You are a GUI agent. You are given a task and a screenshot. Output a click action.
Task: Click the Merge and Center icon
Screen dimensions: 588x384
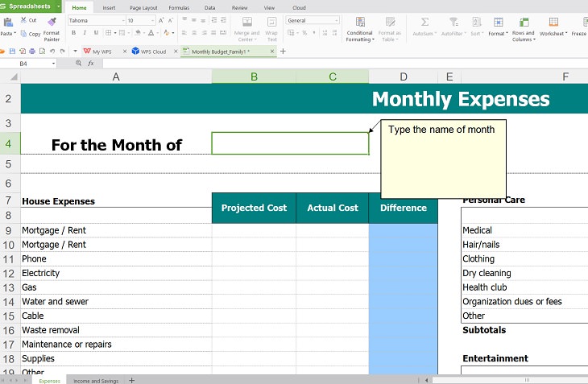247,22
